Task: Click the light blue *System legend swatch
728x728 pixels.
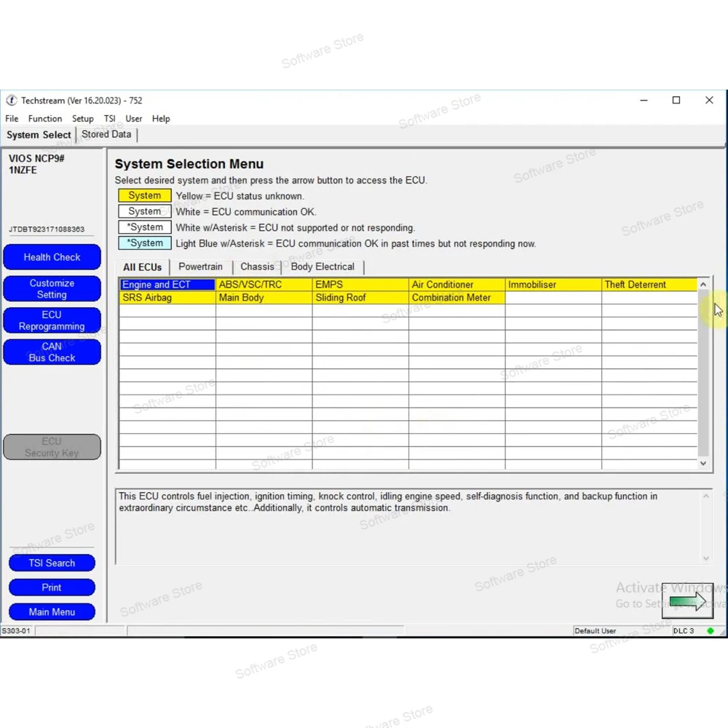Action: click(x=144, y=243)
